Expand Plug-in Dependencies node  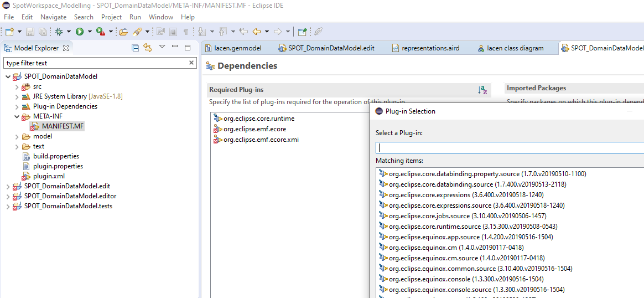tap(17, 106)
